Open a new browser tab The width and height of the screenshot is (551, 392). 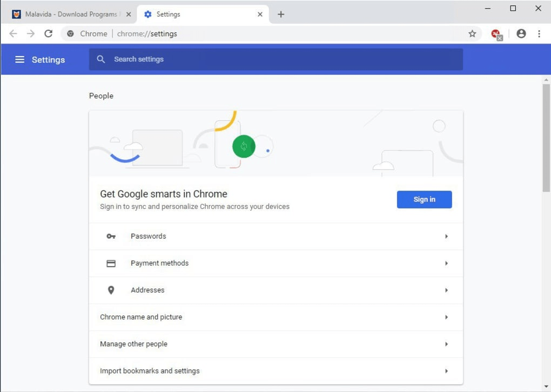pyautogui.click(x=280, y=15)
